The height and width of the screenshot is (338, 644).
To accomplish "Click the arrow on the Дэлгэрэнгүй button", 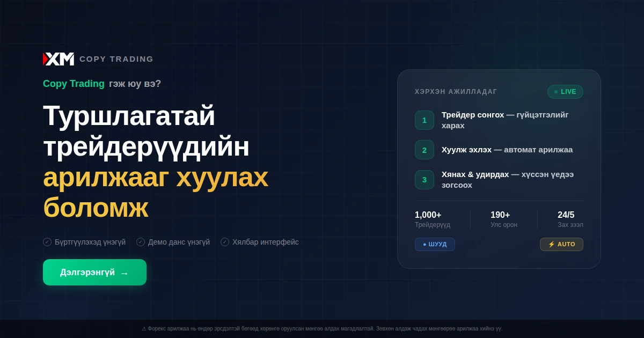I will pyautogui.click(x=124, y=273).
